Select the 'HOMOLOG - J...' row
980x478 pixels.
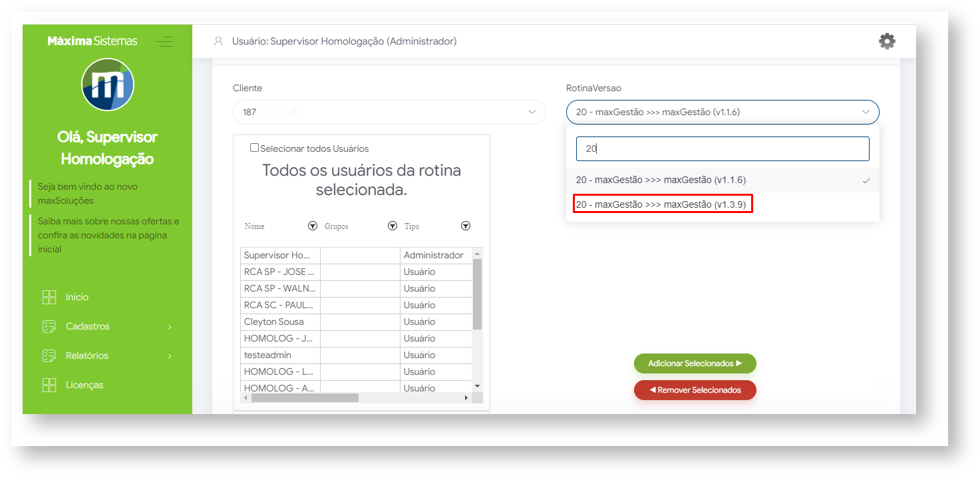(x=357, y=339)
